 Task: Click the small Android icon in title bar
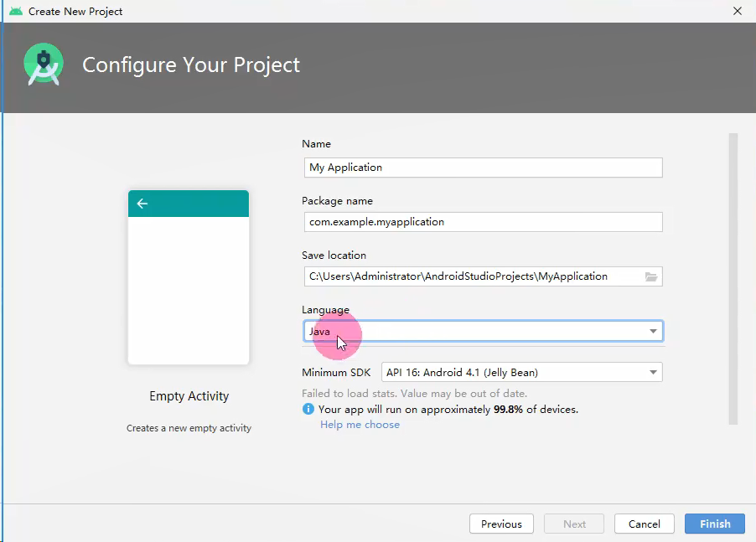point(16,11)
